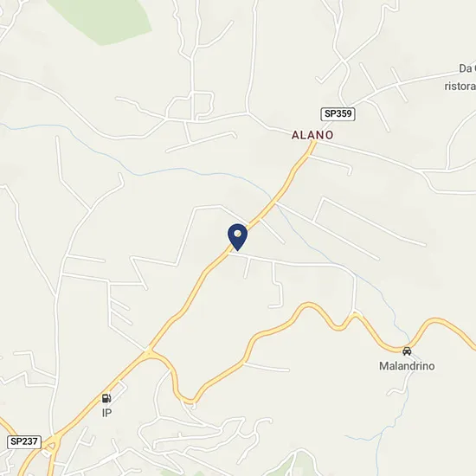The height and width of the screenshot is (476, 476).
Task: Click the partially visible ristorante label
Action: (x=460, y=87)
